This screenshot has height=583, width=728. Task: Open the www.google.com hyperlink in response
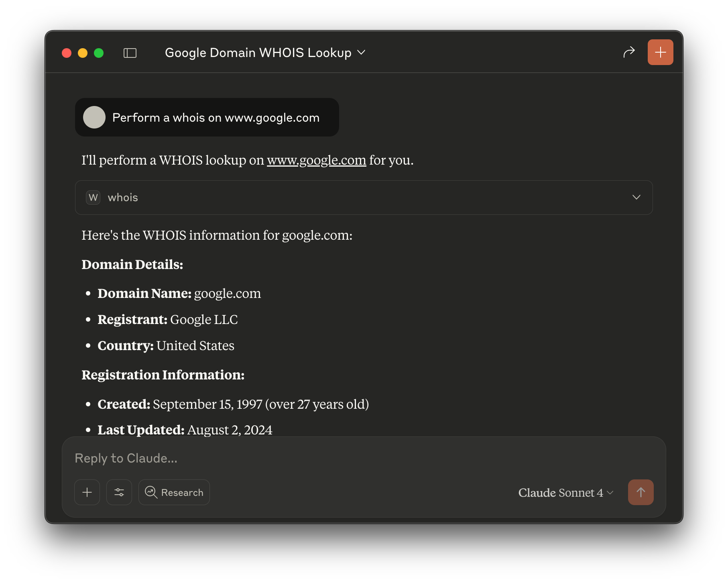point(316,160)
